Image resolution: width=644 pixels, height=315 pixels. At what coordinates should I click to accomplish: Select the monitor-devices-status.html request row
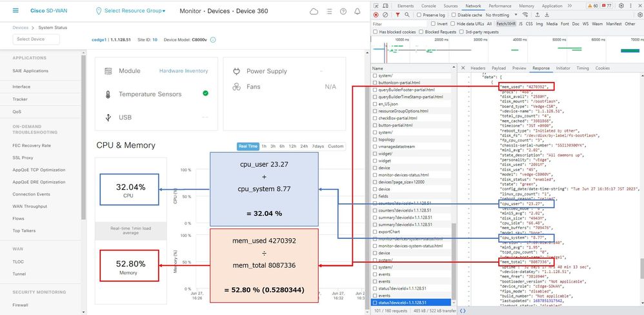[x=410, y=175]
